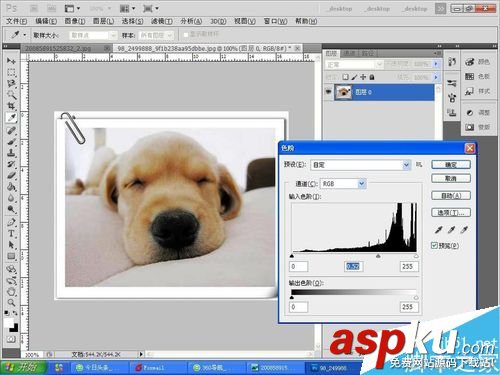The width and height of the screenshot is (500, 375).
Task: Expand the layer fill slider arrow
Action: click(436, 77)
